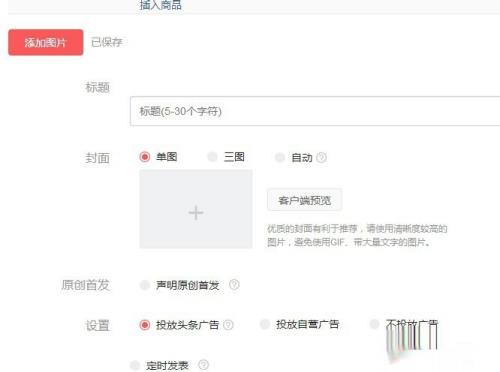Image resolution: width=500 pixels, height=372 pixels.
Task: Select the 单图 cover option
Action: 145,157
